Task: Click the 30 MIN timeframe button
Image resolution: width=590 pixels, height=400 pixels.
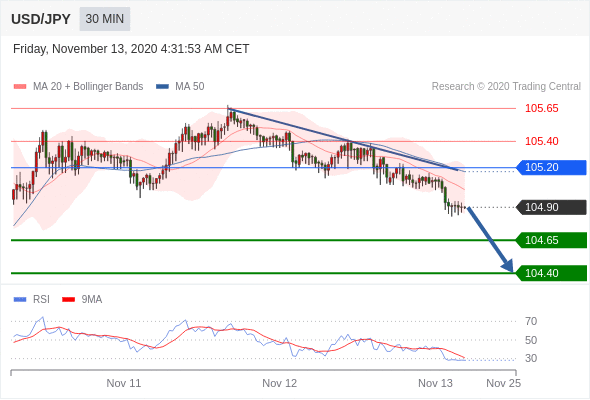Action: (x=105, y=19)
